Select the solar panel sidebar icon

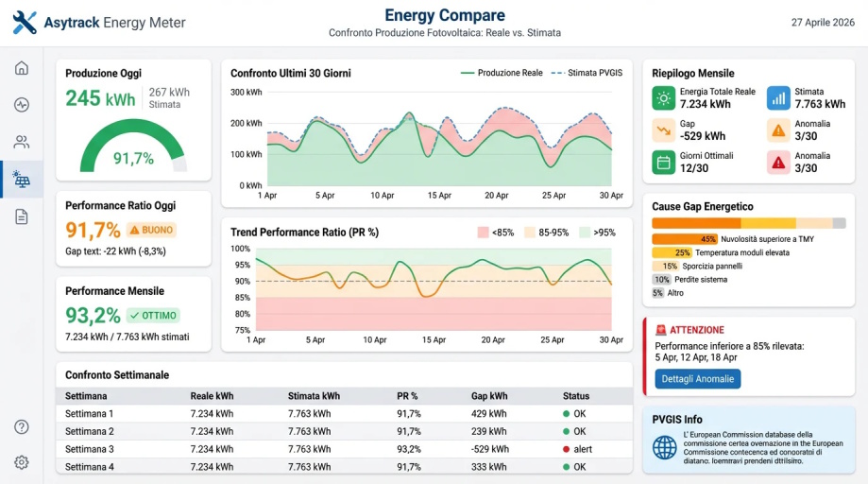tap(22, 180)
